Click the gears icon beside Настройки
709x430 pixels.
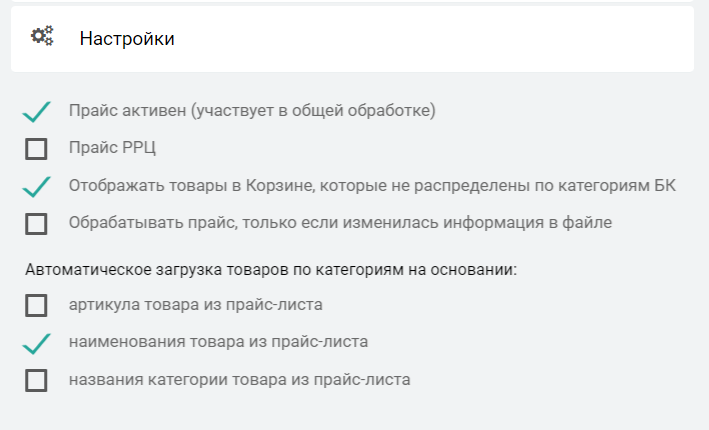(x=42, y=37)
